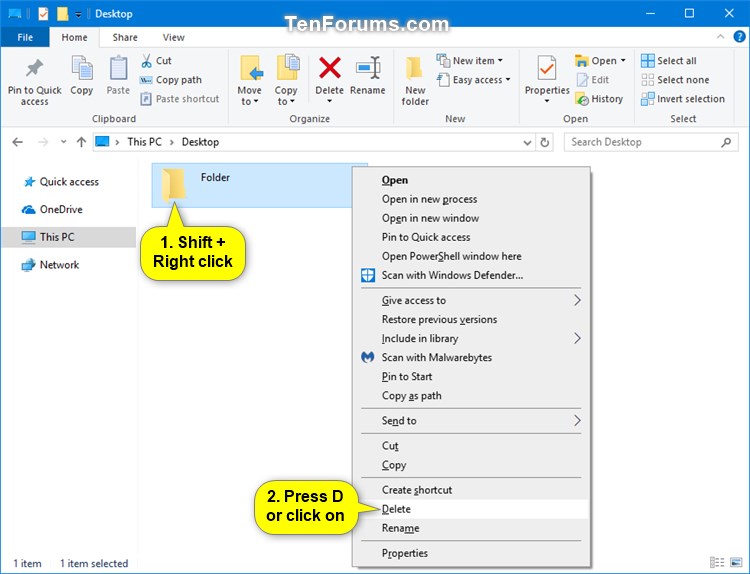The image size is (750, 574).
Task: Click Select none in the ribbon
Action: (675, 80)
